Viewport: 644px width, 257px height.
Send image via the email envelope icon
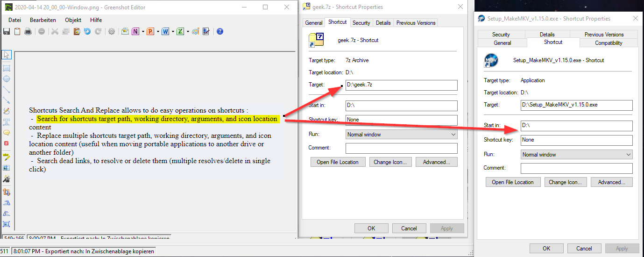125,31
